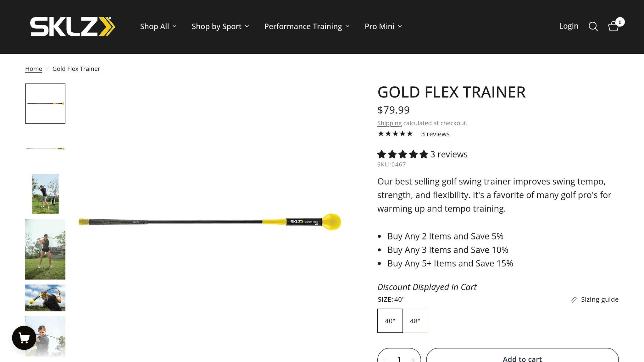Click the Login link

click(x=569, y=26)
